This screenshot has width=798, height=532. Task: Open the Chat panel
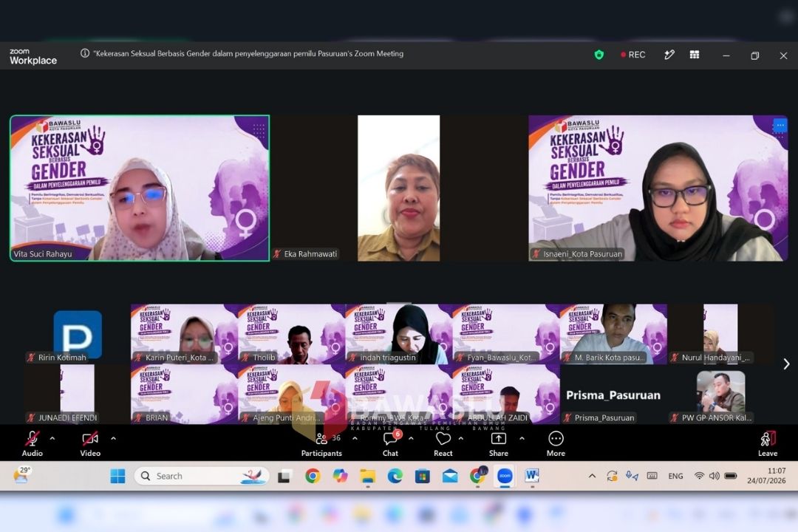(x=391, y=443)
